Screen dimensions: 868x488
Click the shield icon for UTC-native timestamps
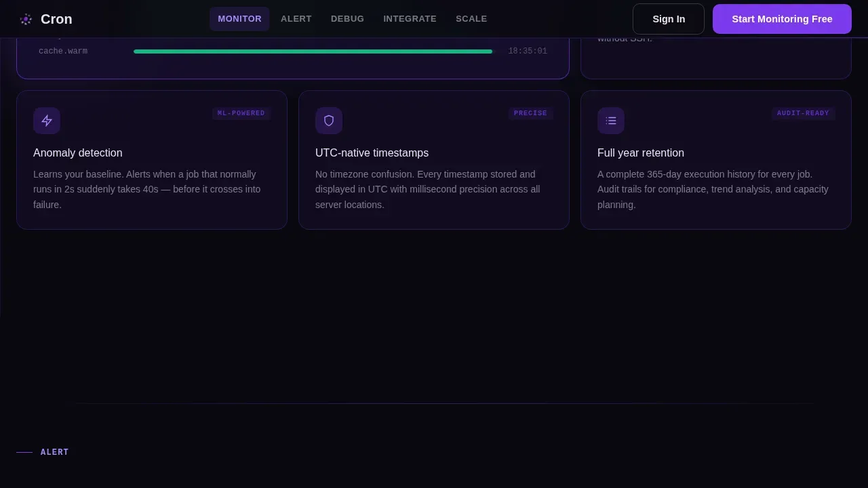pos(329,121)
